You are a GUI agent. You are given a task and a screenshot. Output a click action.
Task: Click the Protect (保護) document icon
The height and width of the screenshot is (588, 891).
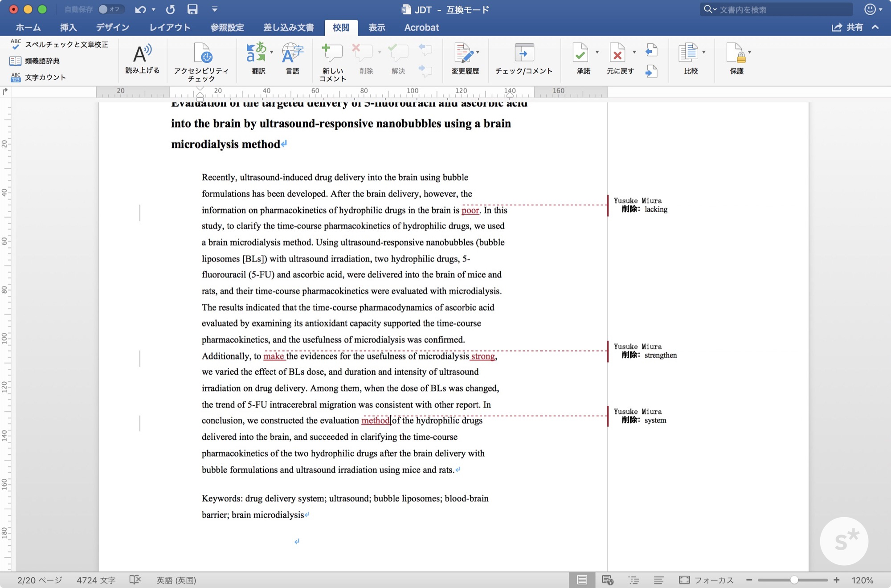735,53
